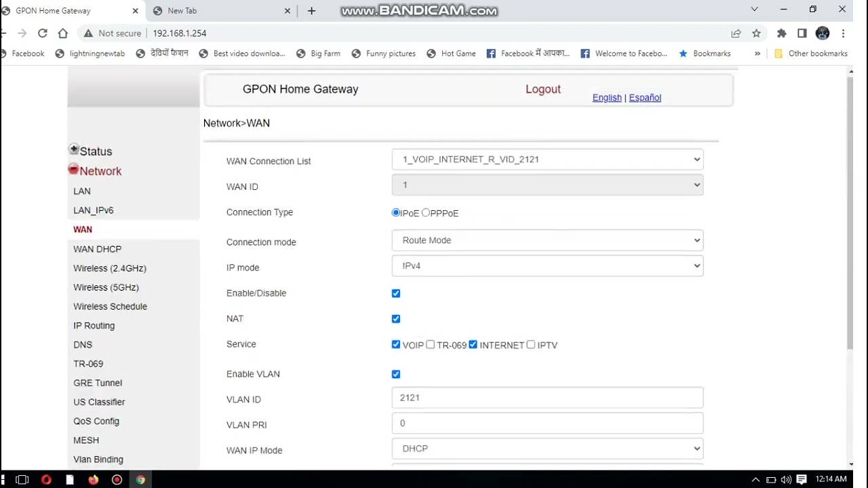This screenshot has width=868, height=488.
Task: Close the New Tab tab
Action: (x=288, y=11)
